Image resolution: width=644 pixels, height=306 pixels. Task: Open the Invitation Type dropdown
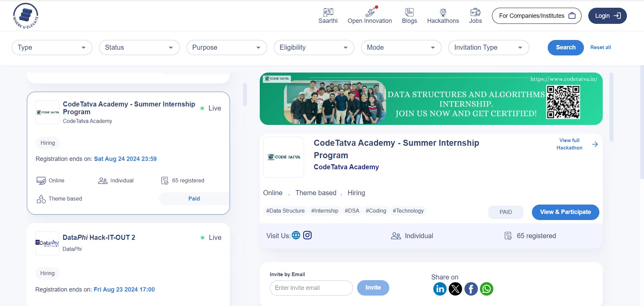(x=488, y=47)
